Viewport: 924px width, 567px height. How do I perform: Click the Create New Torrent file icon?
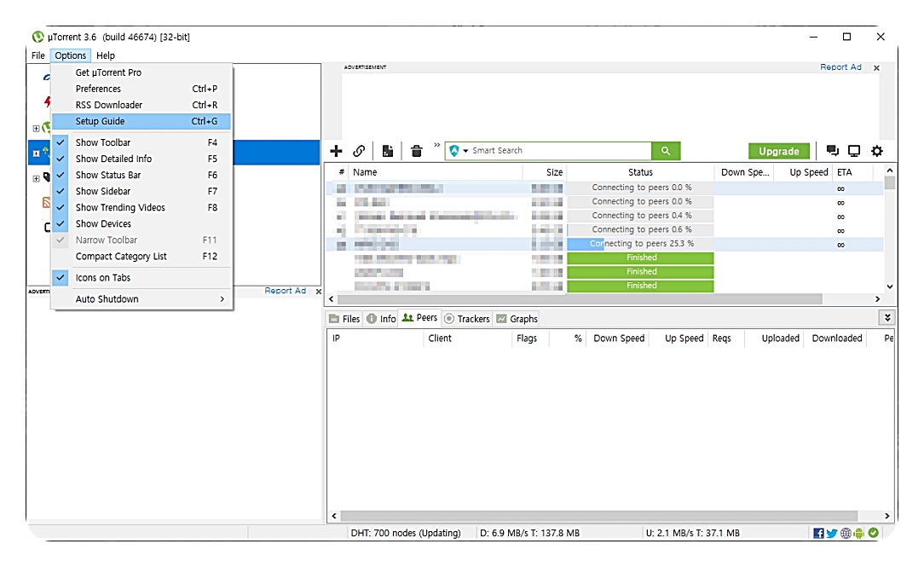pos(387,151)
